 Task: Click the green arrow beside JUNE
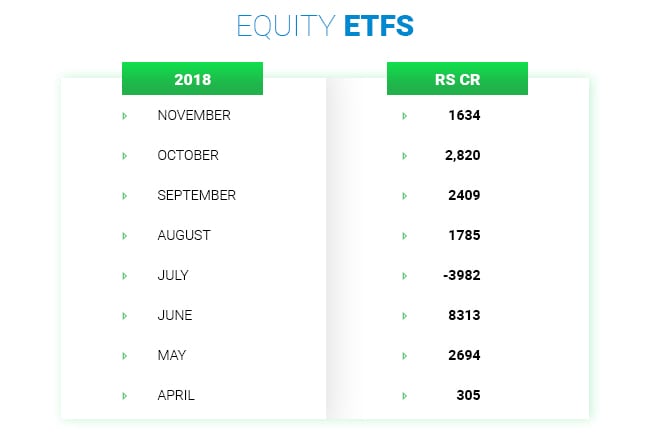coord(124,316)
